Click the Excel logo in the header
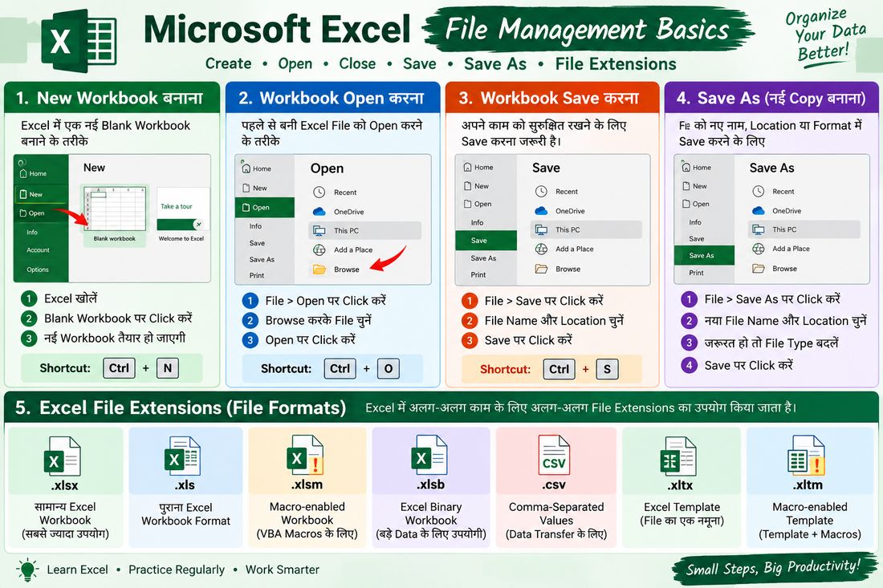This screenshot has width=883, height=588. pos(79,41)
